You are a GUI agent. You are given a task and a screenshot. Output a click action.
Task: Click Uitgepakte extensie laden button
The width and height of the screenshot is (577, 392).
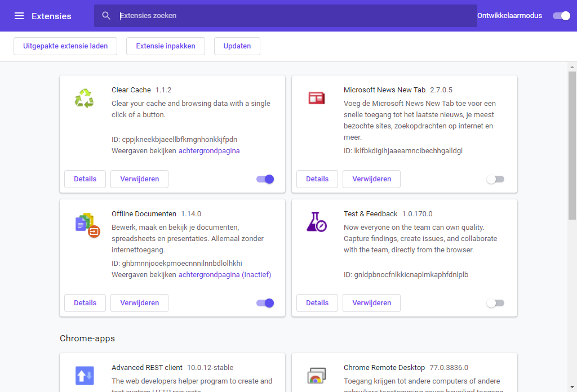pos(65,46)
